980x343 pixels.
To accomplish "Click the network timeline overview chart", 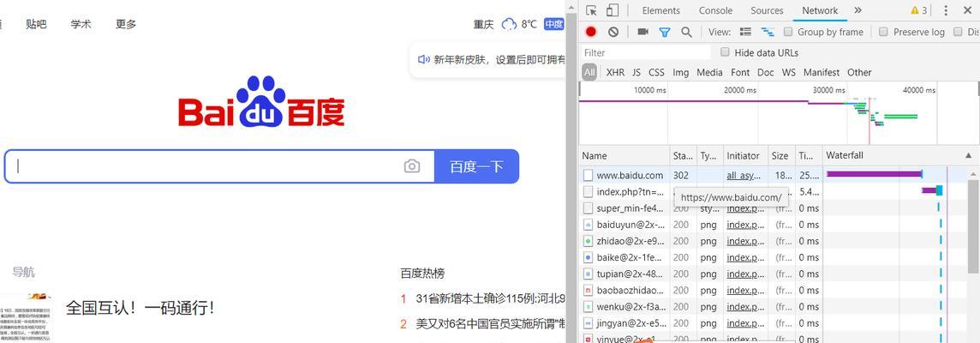I will point(779,113).
